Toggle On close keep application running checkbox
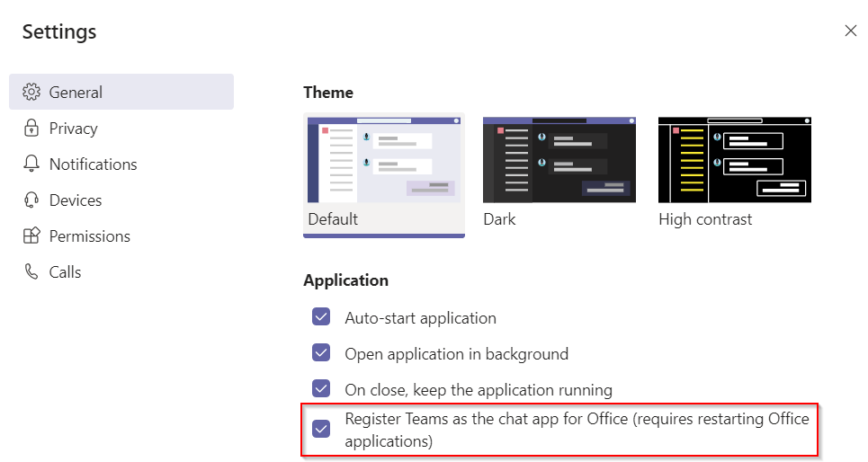This screenshot has height=462, width=868. pyautogui.click(x=321, y=388)
